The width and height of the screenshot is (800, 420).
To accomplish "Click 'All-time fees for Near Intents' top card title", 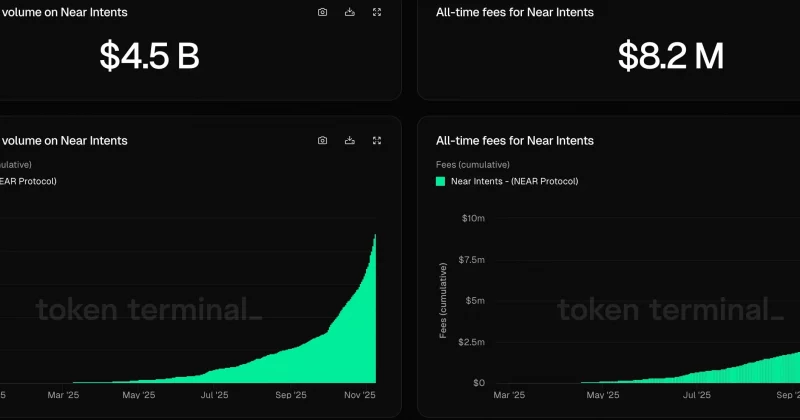I will pos(515,12).
